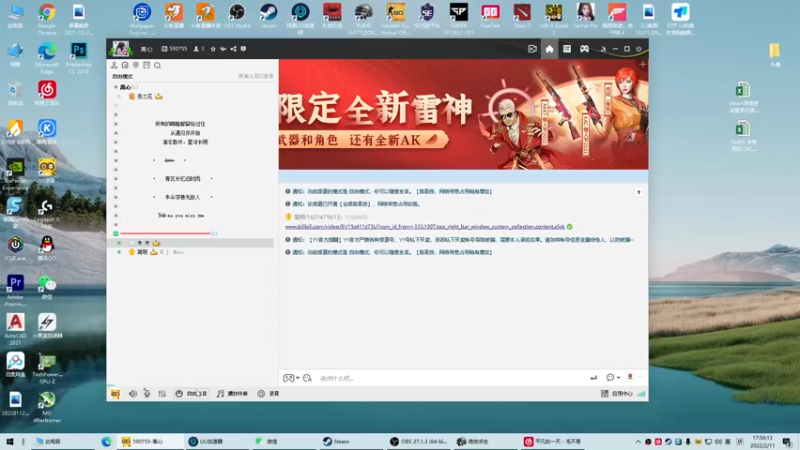Click the network signal indicator in YY

[x=641, y=394]
